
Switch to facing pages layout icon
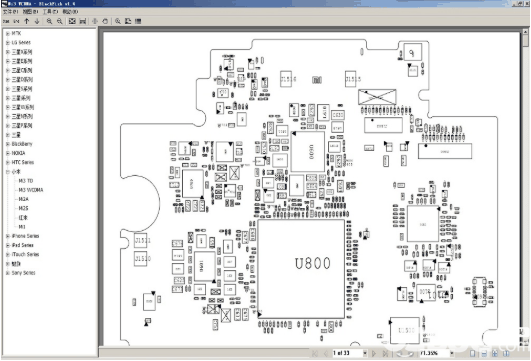495,354
